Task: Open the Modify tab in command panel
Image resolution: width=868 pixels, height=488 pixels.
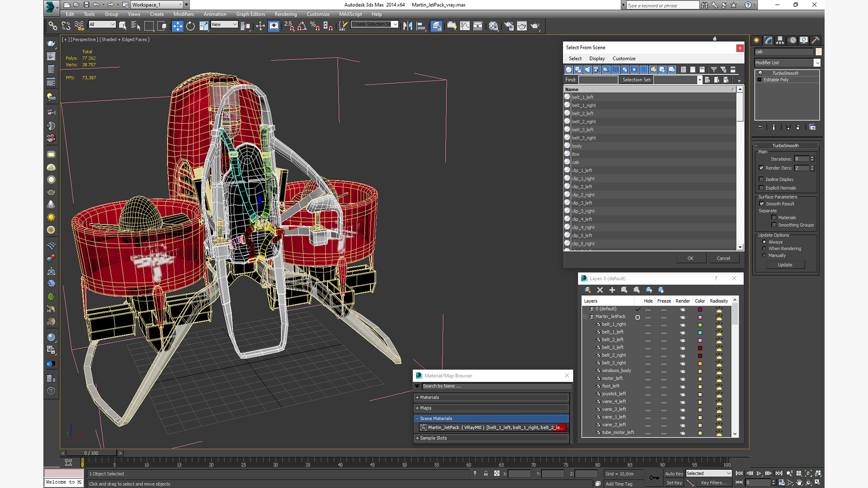Action: [769, 40]
